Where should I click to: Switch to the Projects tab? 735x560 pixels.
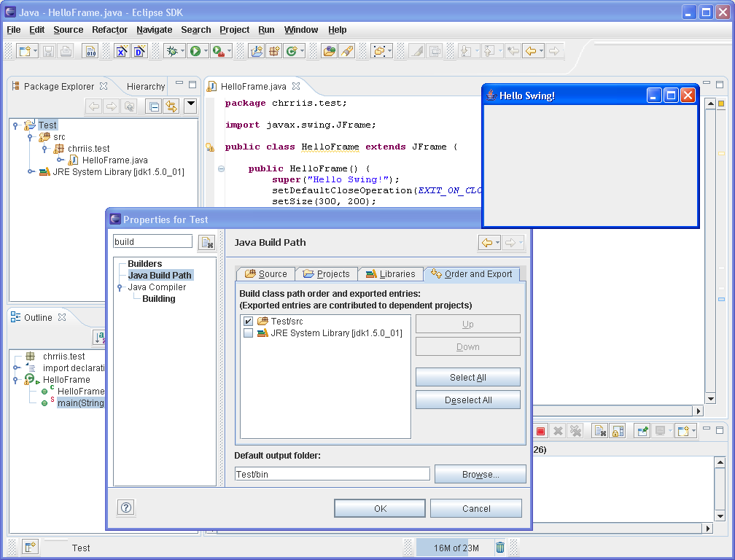[x=326, y=273]
